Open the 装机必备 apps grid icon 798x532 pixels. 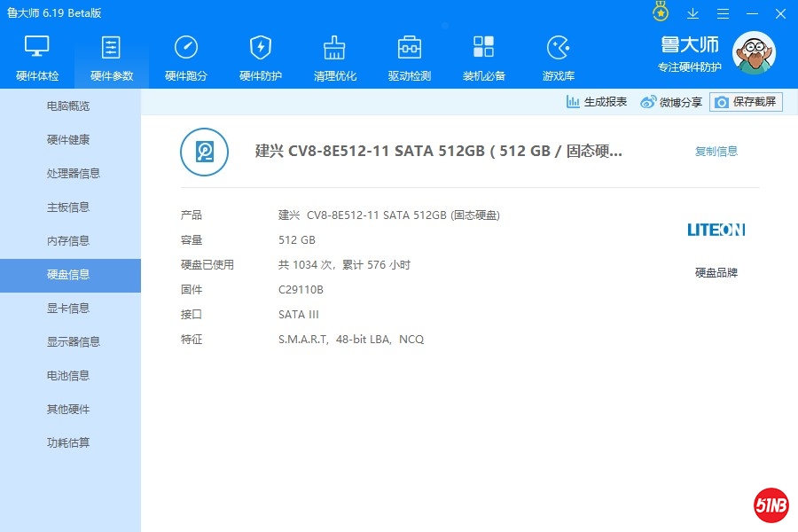(483, 48)
